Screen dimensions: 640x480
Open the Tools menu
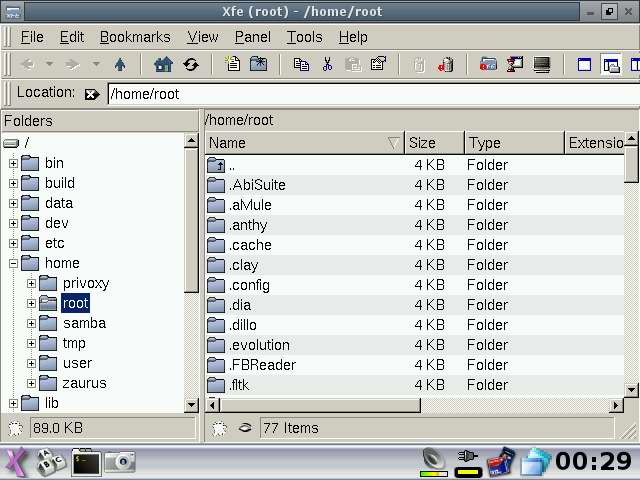304,37
